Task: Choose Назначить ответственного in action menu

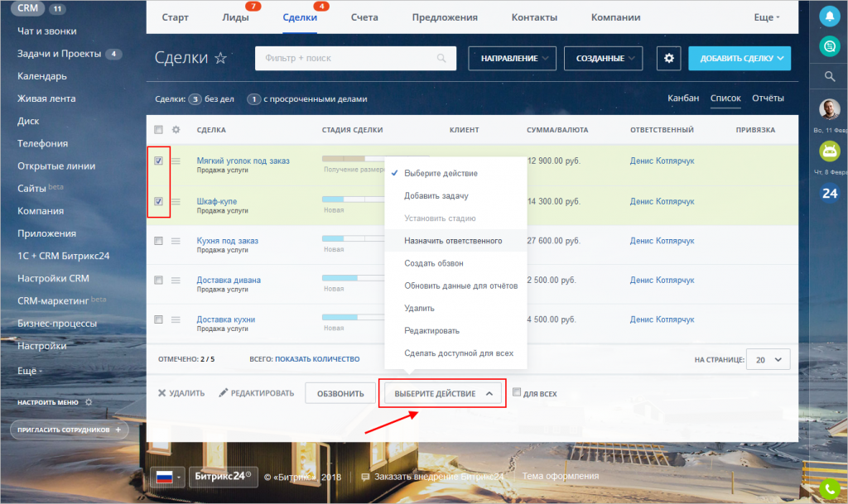Action: 453,241
